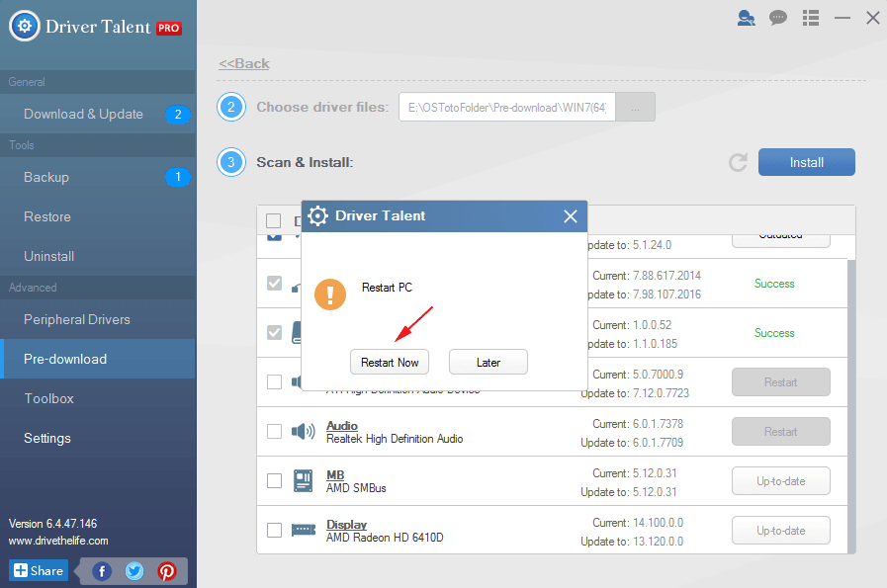This screenshot has height=588, width=887.
Task: Click the refresh scan icon
Action: (738, 162)
